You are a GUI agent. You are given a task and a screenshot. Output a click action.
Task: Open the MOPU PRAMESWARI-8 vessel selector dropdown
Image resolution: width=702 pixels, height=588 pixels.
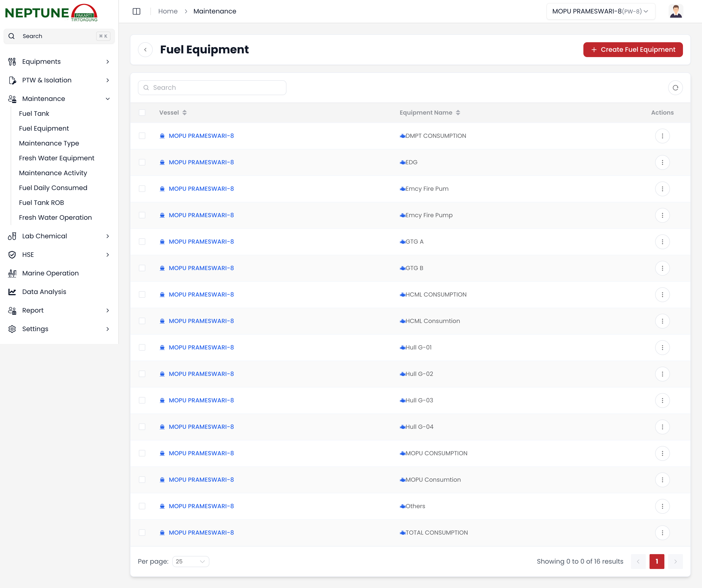tap(600, 11)
